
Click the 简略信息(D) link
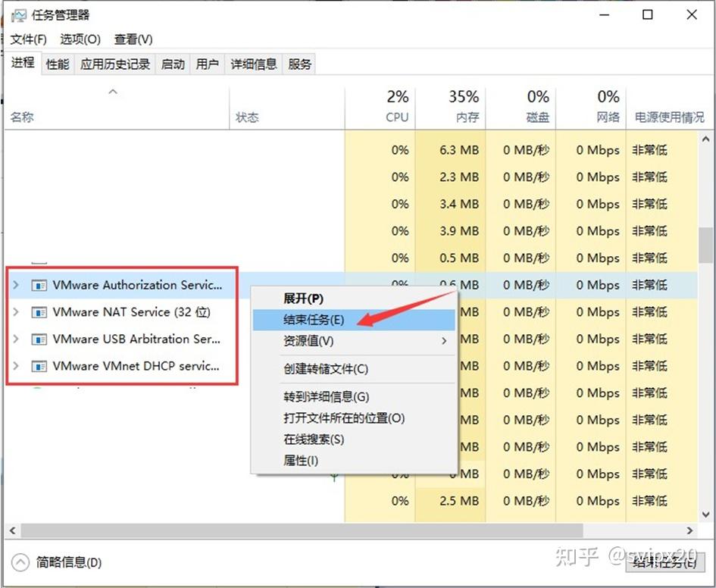[68, 562]
